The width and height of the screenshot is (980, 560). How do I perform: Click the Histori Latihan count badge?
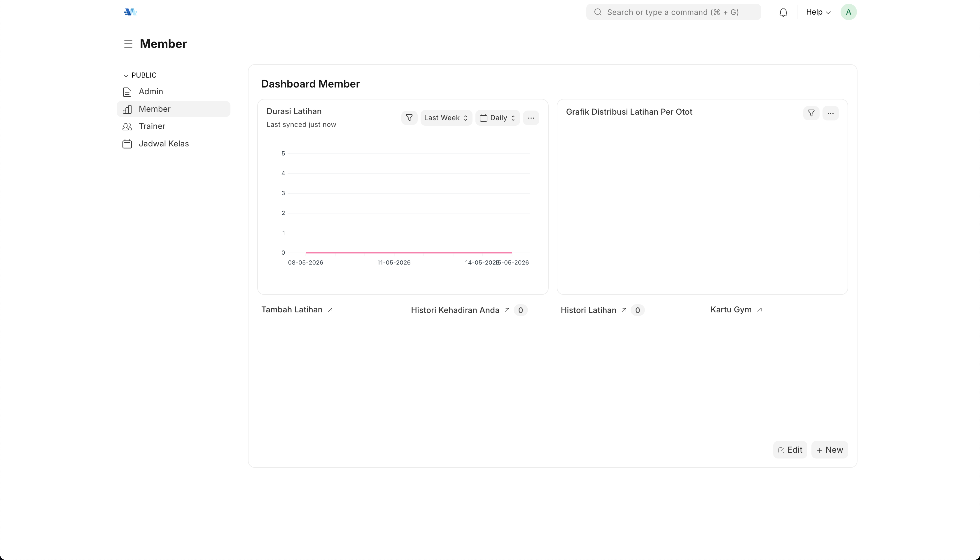[x=637, y=310]
